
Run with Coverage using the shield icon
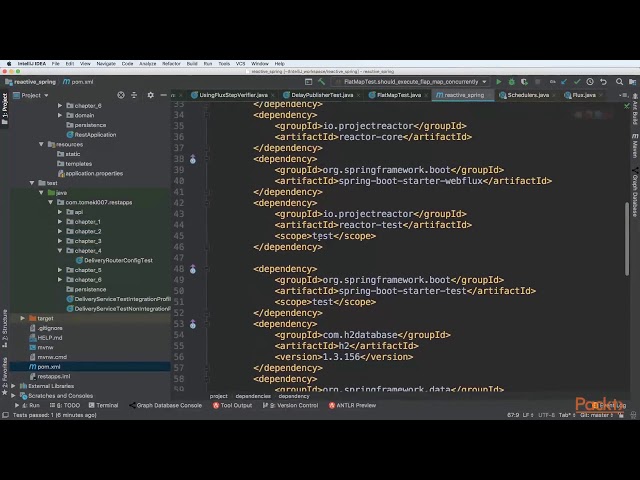[524, 82]
